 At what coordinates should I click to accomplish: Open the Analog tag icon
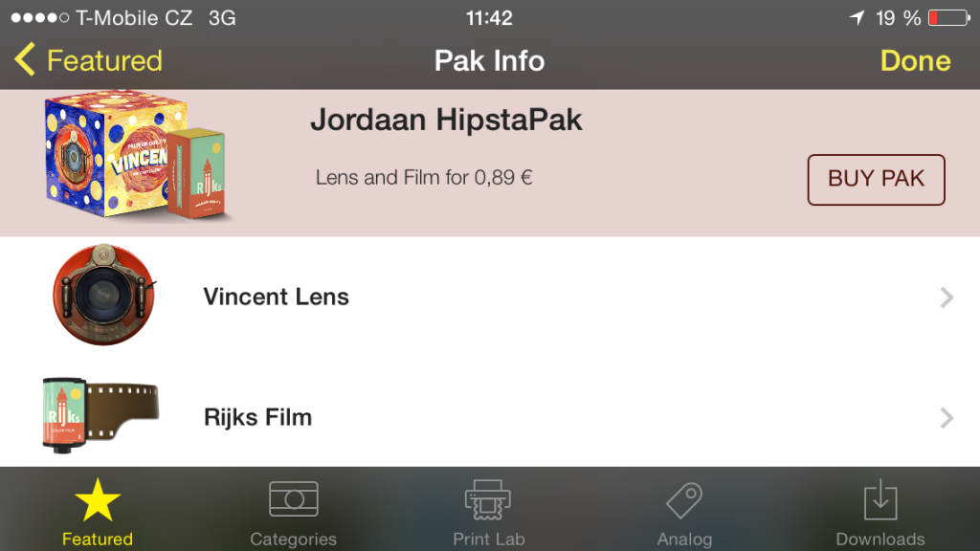click(x=684, y=500)
